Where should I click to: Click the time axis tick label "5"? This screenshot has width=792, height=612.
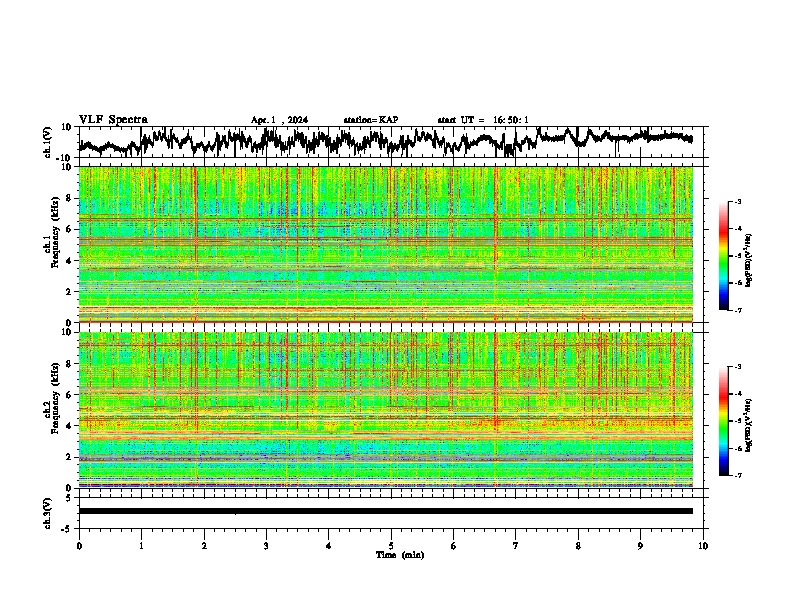pos(391,546)
